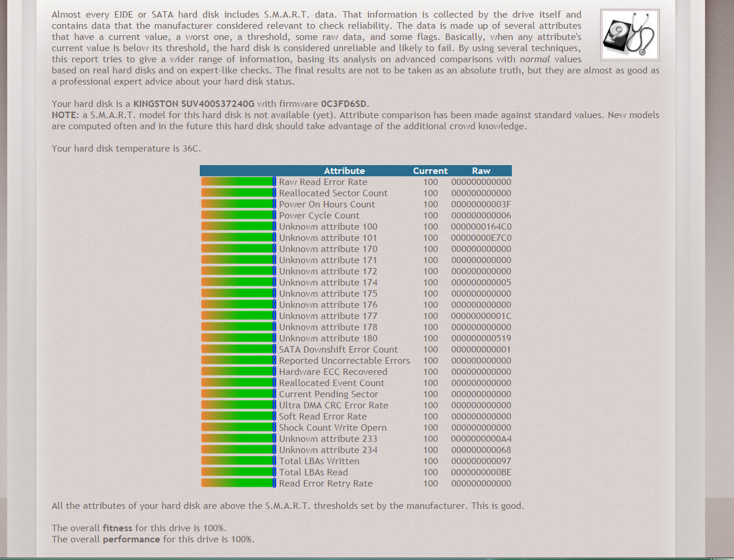Click the NOTE about S.M.A.R.T. model
This screenshot has height=560, width=734.
[x=356, y=120]
